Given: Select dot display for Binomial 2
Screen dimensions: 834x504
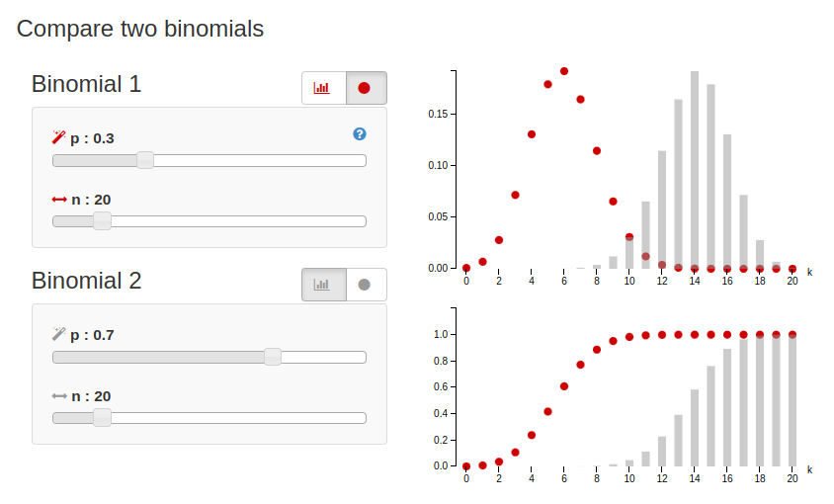Looking at the screenshot, I should click(365, 285).
